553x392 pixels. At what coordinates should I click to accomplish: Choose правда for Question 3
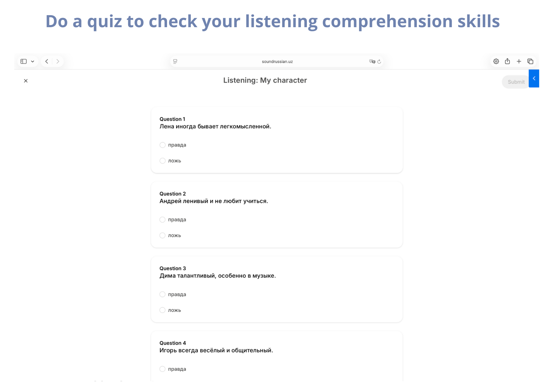163,294
